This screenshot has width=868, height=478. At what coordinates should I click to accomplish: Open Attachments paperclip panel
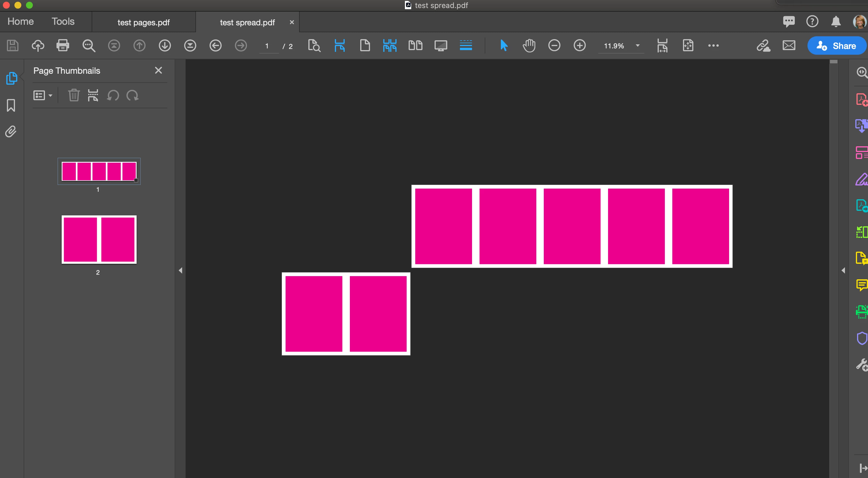pyautogui.click(x=11, y=132)
